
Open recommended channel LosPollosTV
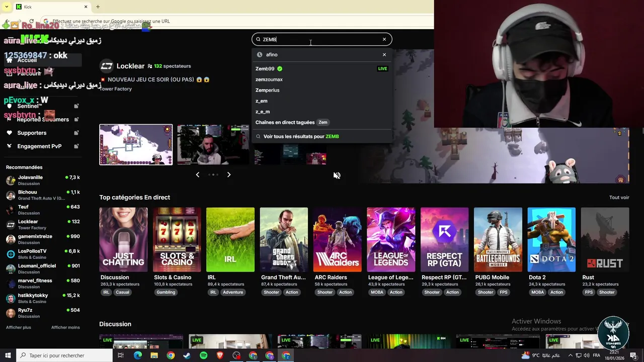click(x=43, y=254)
